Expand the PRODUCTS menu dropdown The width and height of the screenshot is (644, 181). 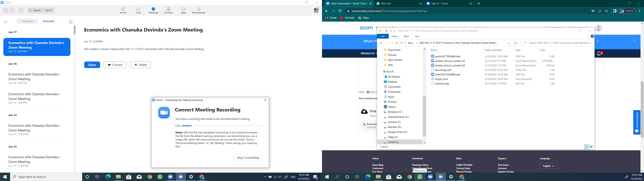tap(368, 53)
